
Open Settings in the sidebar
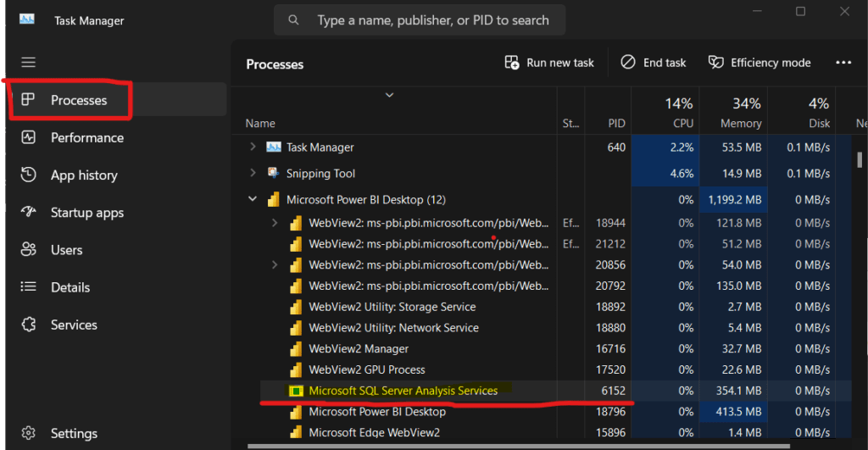(x=75, y=433)
